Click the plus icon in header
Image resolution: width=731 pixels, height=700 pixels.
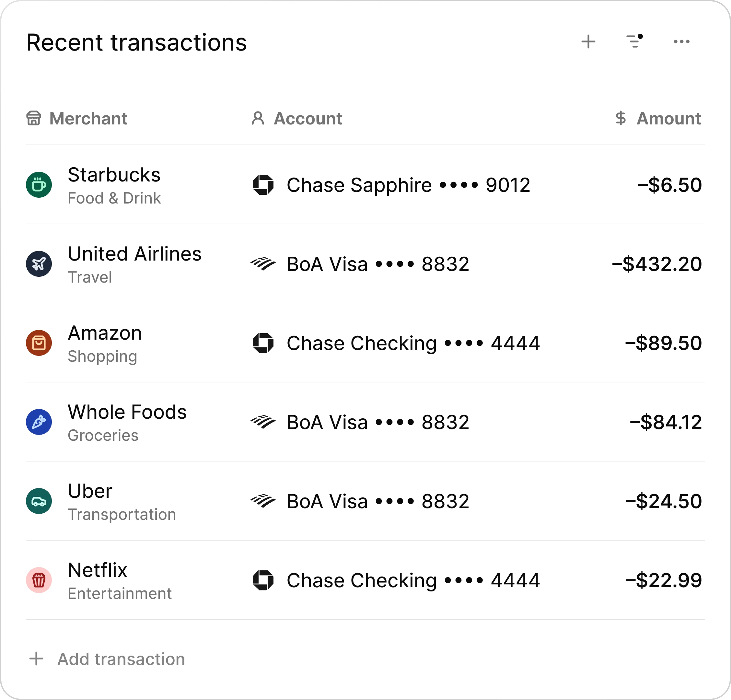[x=588, y=41]
